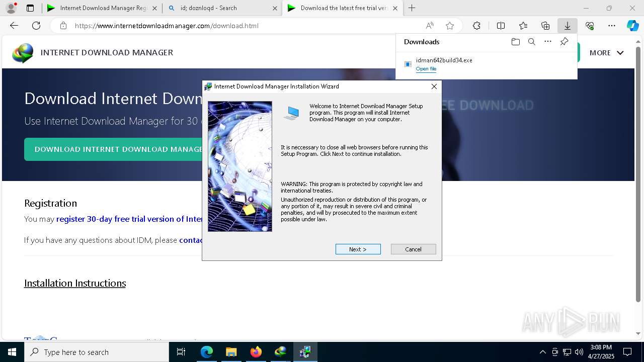
Task: Activate Read aloud icon in address bar
Action: 430,26
